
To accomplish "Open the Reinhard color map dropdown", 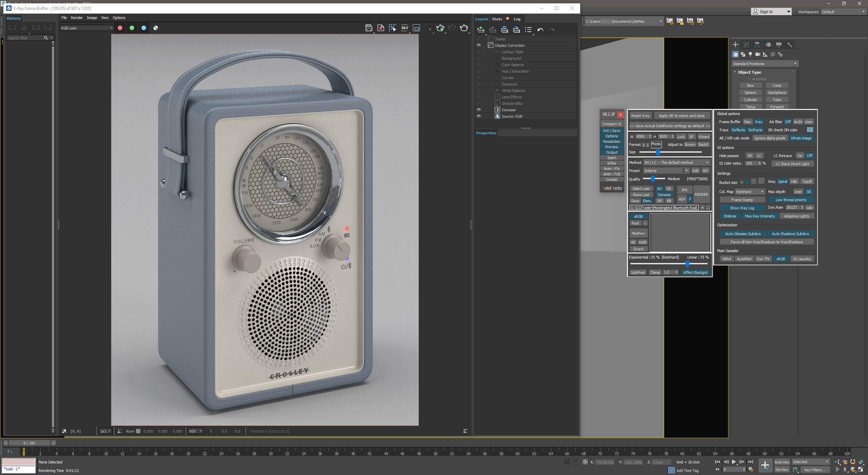I will [x=750, y=192].
